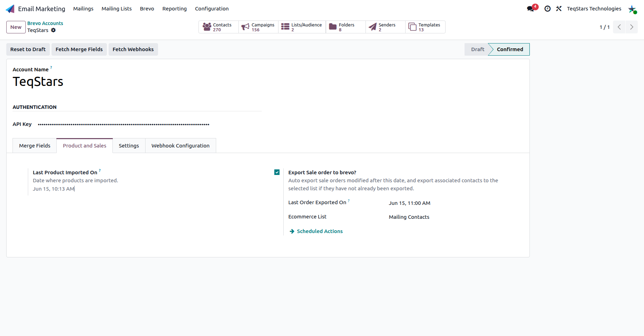This screenshot has height=336, width=644.
Task: Open the 8 Folders
Action: pyautogui.click(x=346, y=27)
